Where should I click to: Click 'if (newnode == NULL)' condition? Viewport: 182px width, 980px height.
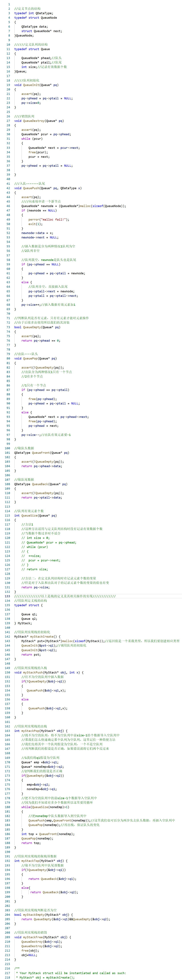[39, 210]
